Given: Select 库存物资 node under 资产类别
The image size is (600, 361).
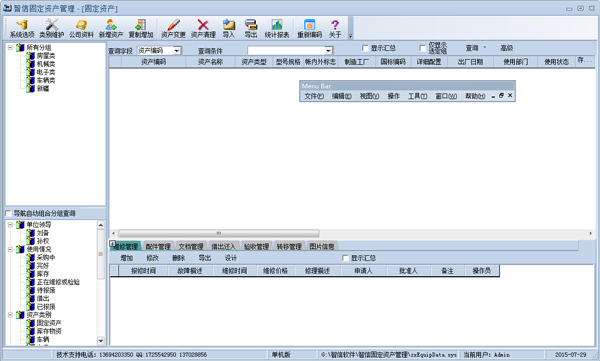Looking at the screenshot, I should point(49,331).
